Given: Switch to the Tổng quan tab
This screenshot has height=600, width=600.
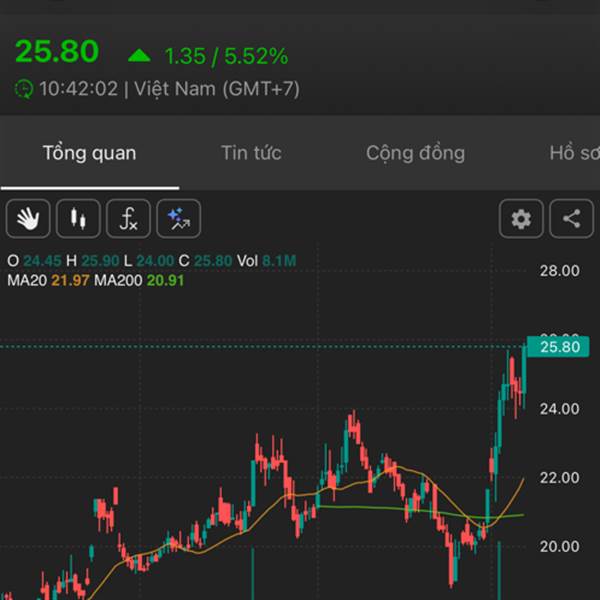Looking at the screenshot, I should tap(89, 153).
